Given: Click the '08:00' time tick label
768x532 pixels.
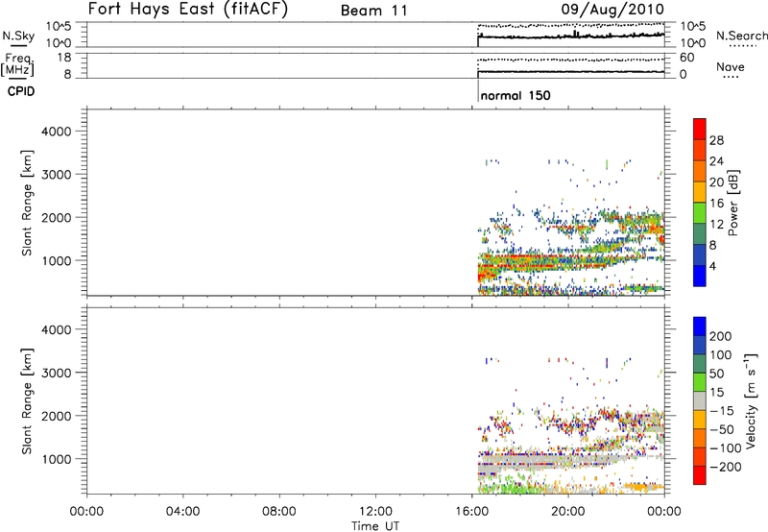Looking at the screenshot, I should click(279, 512).
